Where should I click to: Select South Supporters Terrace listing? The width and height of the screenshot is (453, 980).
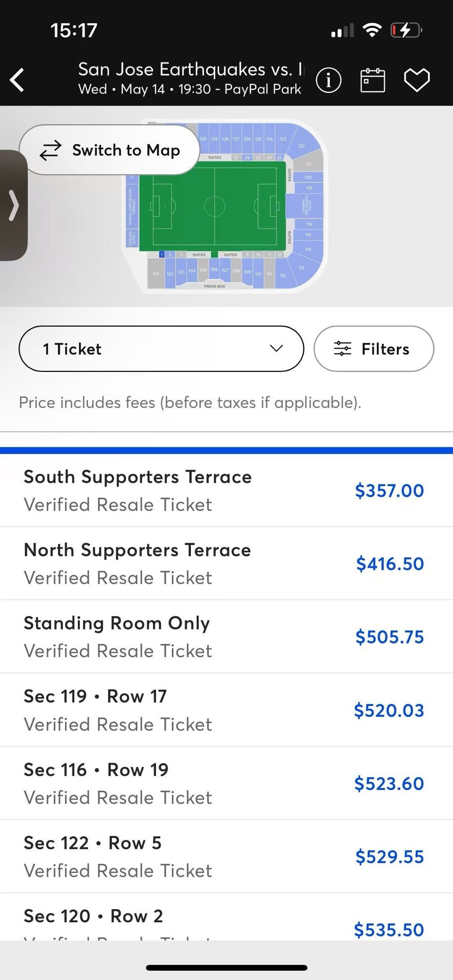point(226,490)
